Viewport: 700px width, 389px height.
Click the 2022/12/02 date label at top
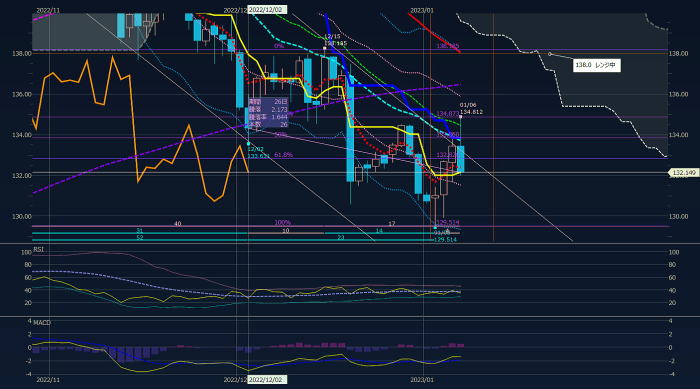[x=267, y=10]
